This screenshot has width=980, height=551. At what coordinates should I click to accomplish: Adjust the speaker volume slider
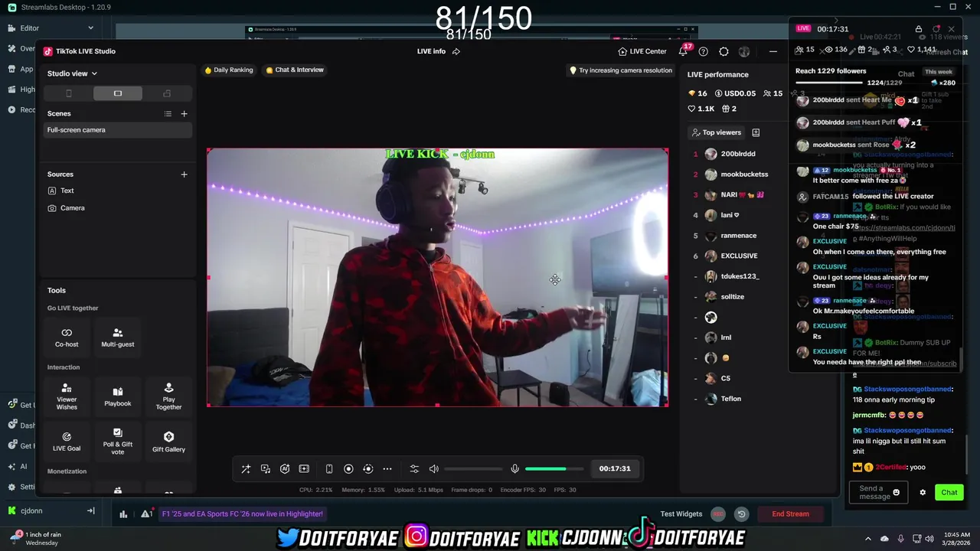click(x=473, y=468)
